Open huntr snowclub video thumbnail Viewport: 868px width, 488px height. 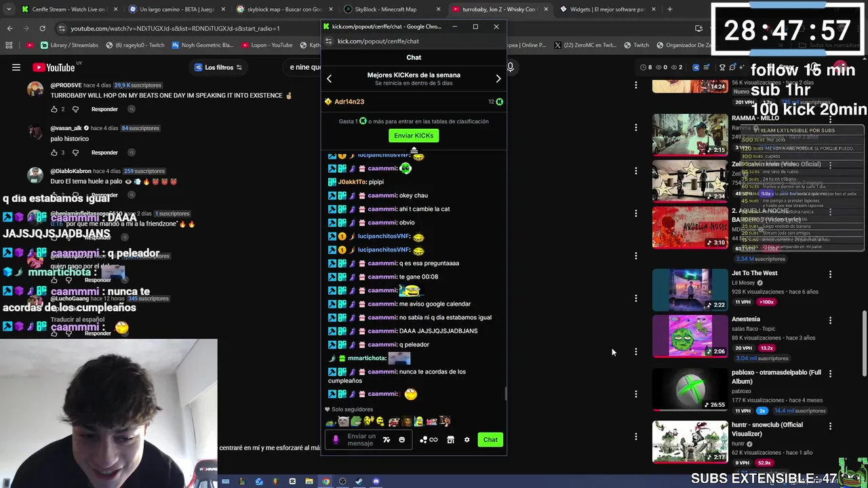pos(690,441)
